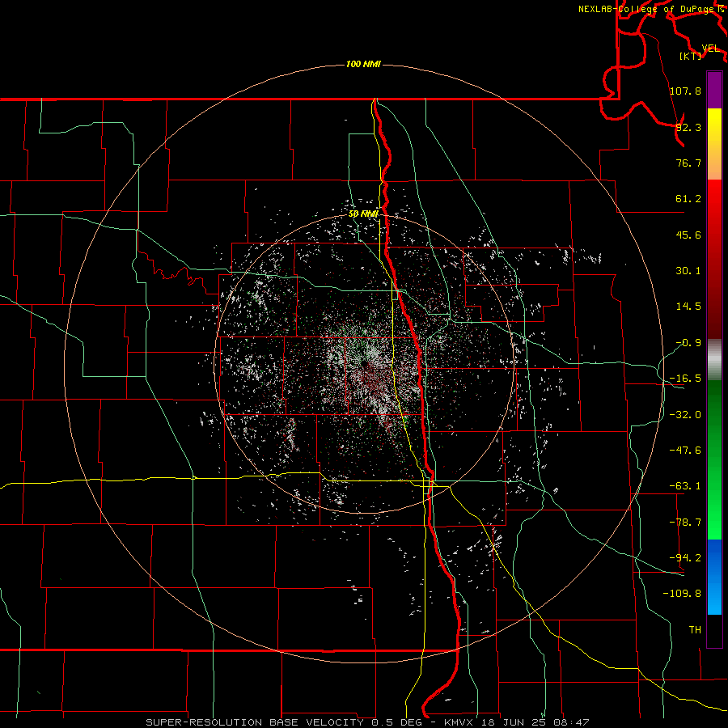
Task: Click the -78.7 velocity scale value
Action: click(685, 523)
